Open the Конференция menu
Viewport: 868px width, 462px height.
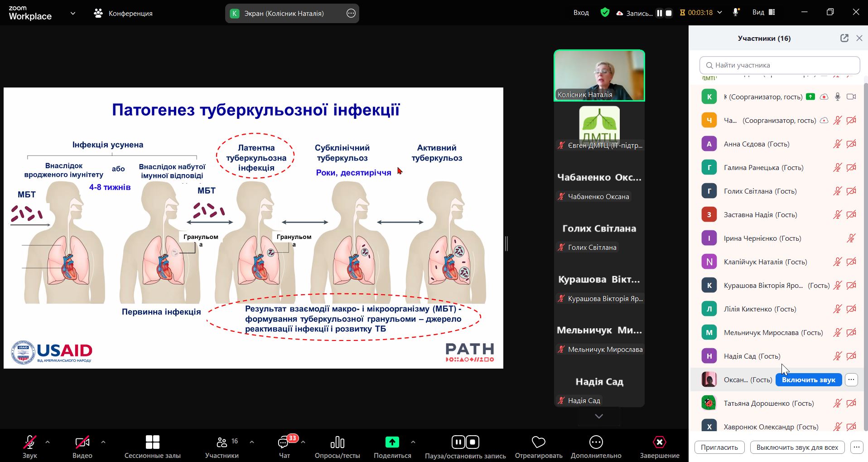(x=123, y=13)
